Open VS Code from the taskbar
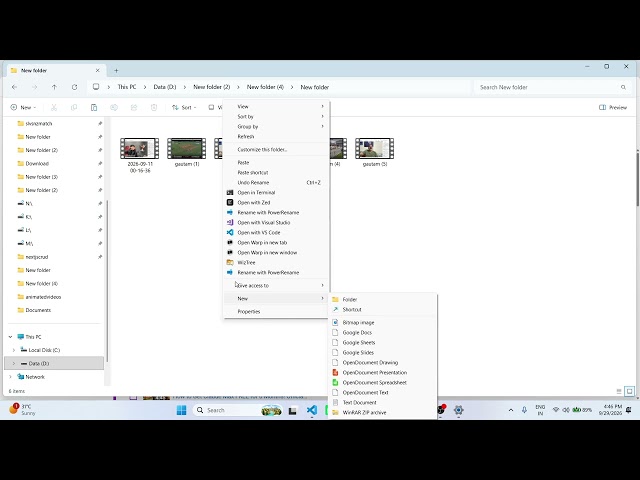 pos(312,410)
